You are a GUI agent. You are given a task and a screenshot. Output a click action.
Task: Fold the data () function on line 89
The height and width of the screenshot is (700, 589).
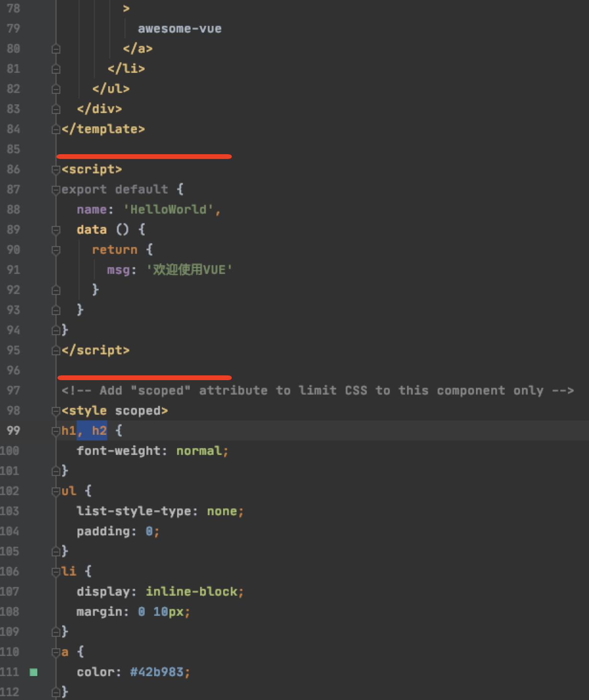[x=56, y=230]
